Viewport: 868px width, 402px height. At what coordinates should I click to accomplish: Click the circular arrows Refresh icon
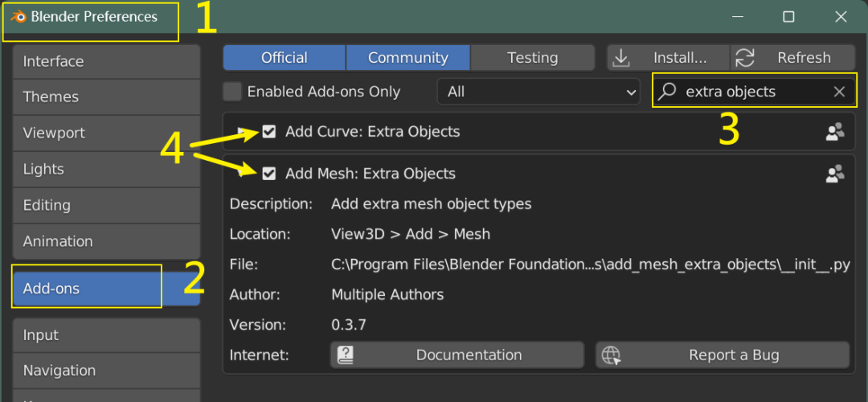point(745,58)
